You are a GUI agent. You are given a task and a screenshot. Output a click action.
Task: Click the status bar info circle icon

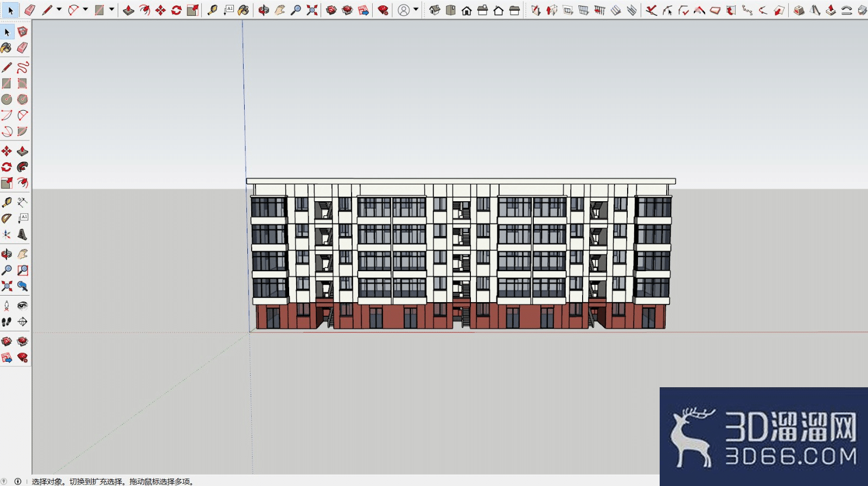pyautogui.click(x=17, y=481)
